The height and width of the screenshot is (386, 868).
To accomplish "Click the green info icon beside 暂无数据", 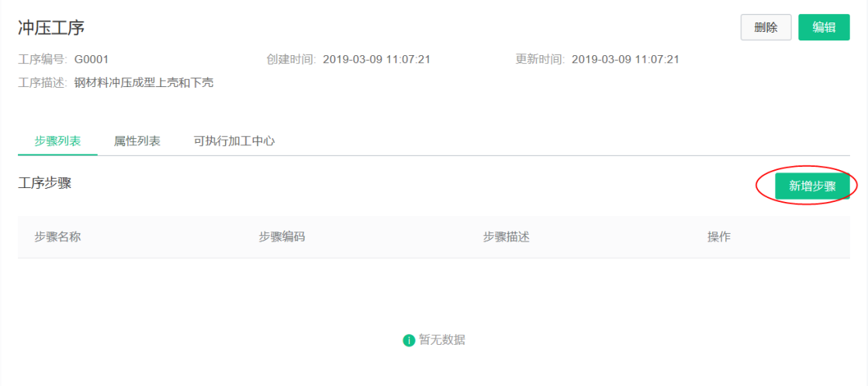I will (409, 340).
